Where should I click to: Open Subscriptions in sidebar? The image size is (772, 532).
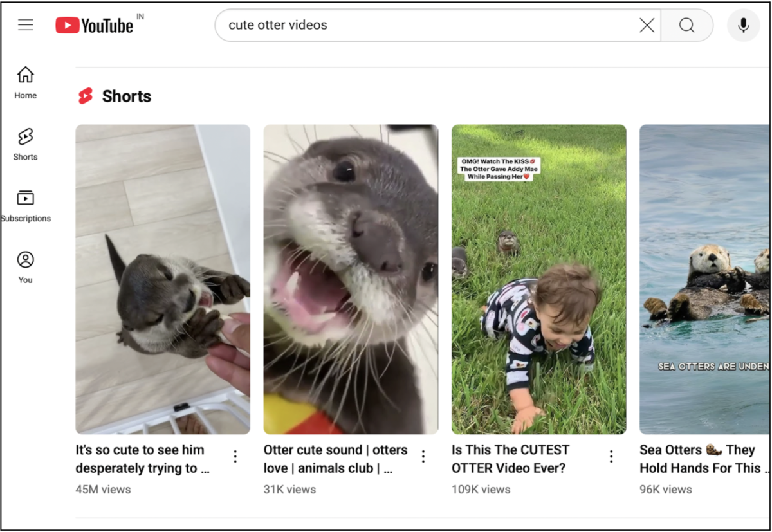pos(26,205)
